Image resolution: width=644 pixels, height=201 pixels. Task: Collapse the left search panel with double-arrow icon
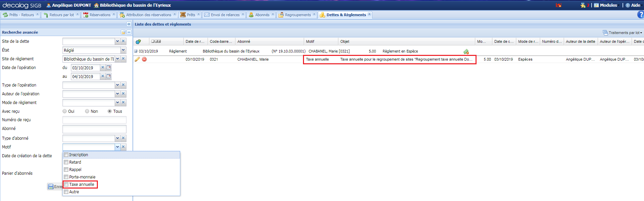pos(129,24)
